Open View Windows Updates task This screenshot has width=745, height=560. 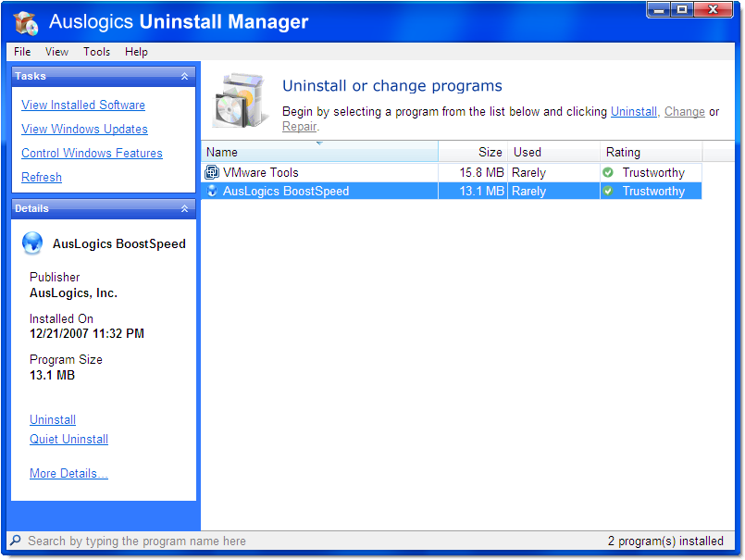click(x=84, y=129)
